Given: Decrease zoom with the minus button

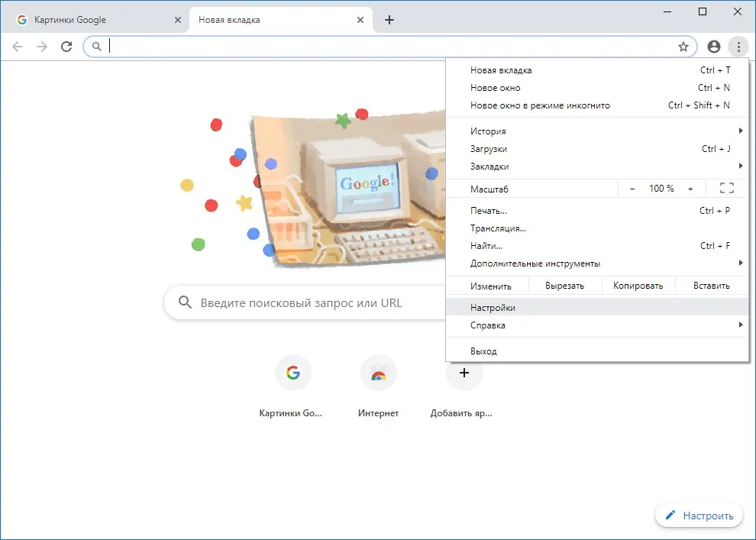Looking at the screenshot, I should tap(632, 189).
